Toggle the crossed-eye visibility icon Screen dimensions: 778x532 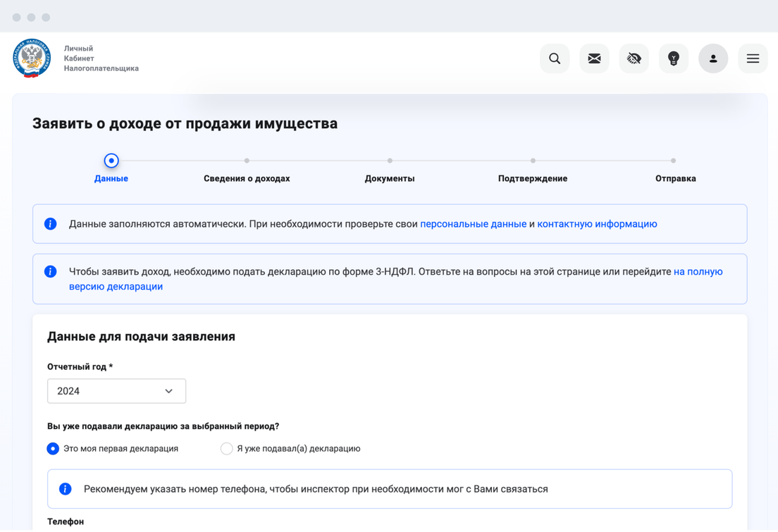click(x=634, y=58)
